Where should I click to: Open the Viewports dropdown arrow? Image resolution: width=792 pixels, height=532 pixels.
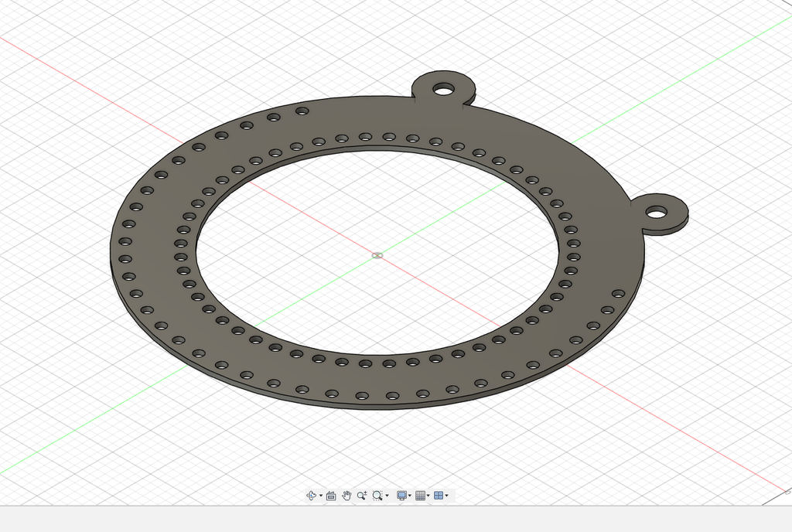point(447,496)
